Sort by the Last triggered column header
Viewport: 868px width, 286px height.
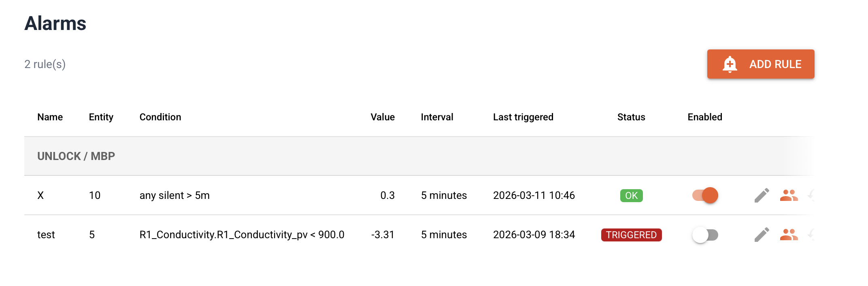[x=523, y=117]
